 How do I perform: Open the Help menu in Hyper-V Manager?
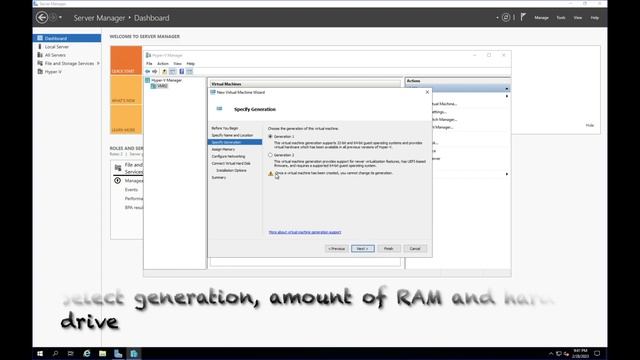[x=190, y=64]
